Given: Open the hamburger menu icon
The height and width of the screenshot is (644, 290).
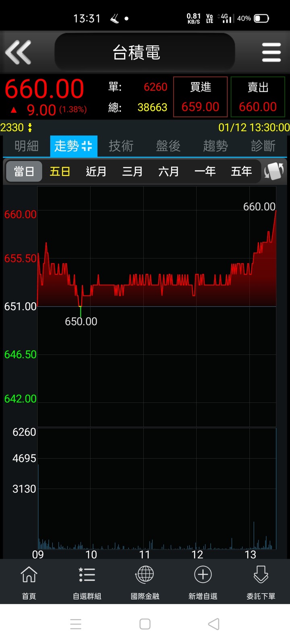Looking at the screenshot, I should (x=271, y=52).
